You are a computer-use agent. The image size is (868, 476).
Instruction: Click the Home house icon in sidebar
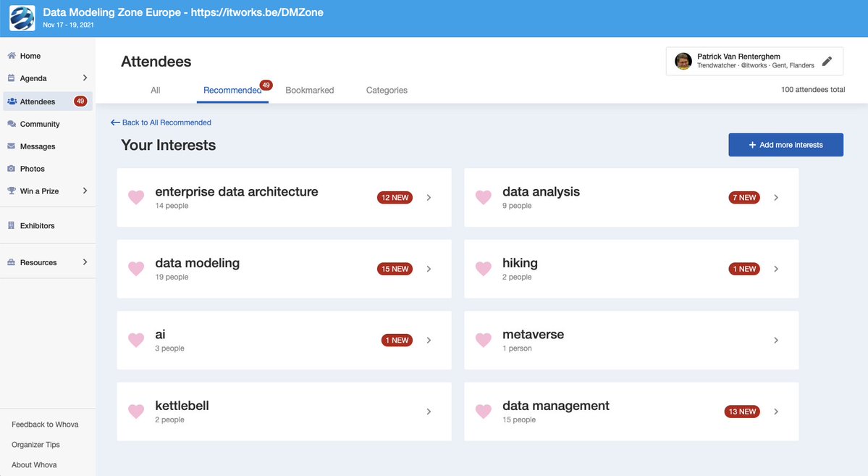[11, 55]
